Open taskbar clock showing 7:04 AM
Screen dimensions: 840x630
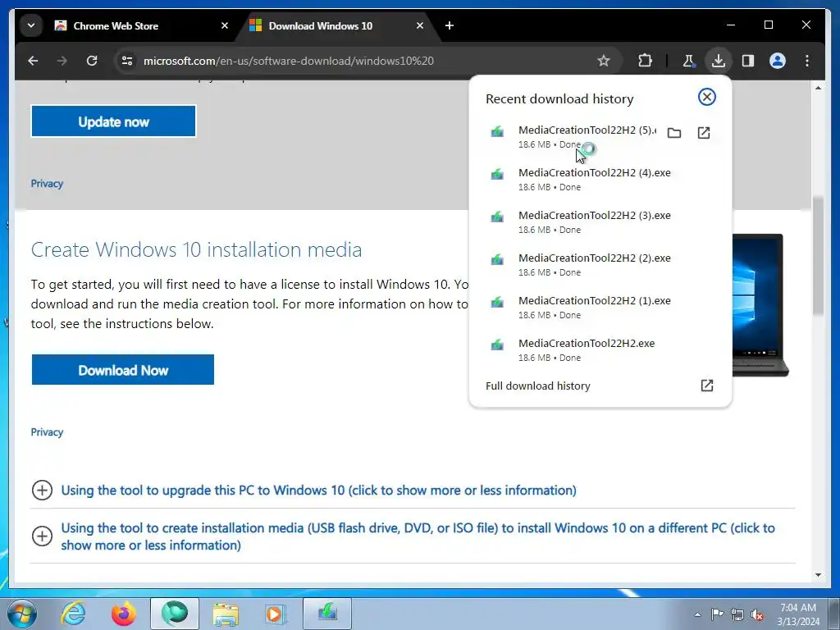(x=798, y=614)
